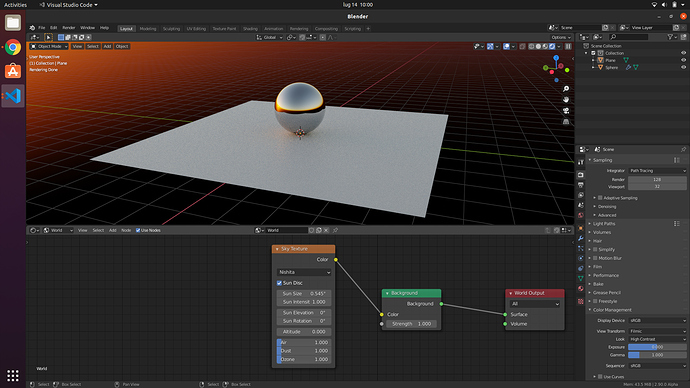Click the Blender logo menu icon

[32, 28]
